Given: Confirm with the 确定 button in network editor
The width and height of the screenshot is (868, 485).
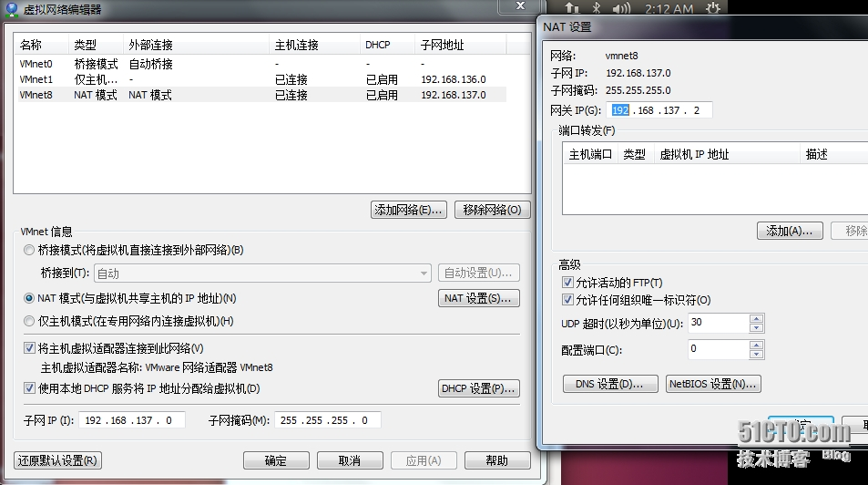Looking at the screenshot, I should [276, 460].
